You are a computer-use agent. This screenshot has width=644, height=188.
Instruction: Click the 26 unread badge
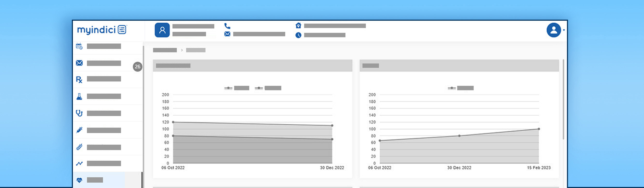(137, 67)
